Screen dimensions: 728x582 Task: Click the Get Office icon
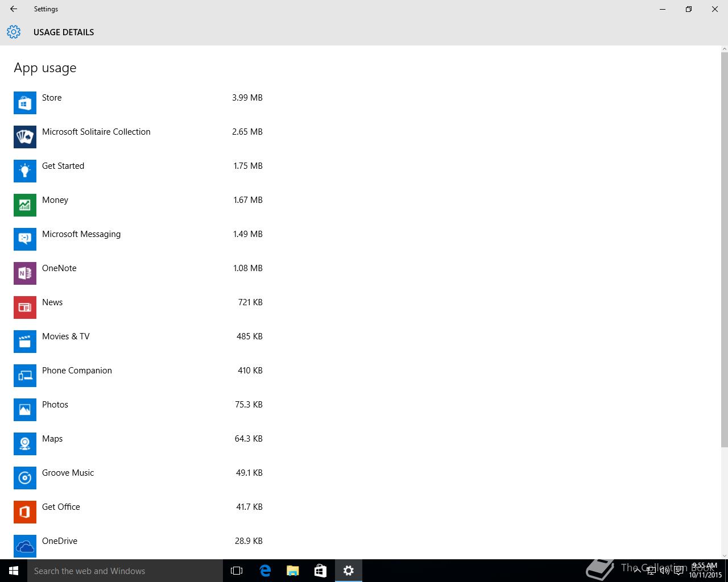pos(25,512)
